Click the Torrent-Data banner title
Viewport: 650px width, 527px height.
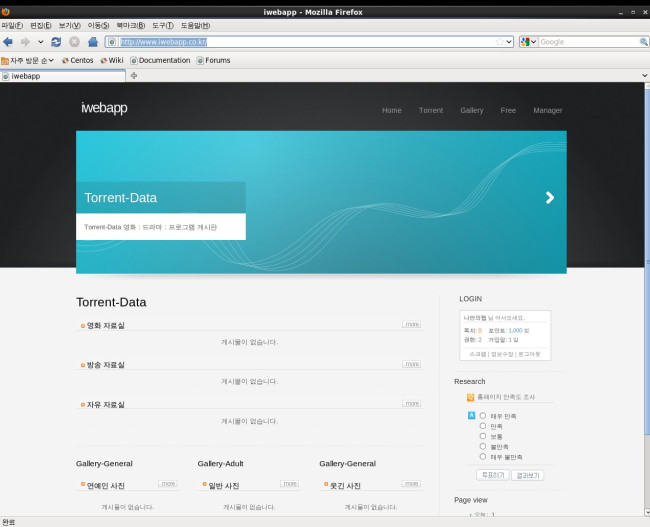pos(121,198)
